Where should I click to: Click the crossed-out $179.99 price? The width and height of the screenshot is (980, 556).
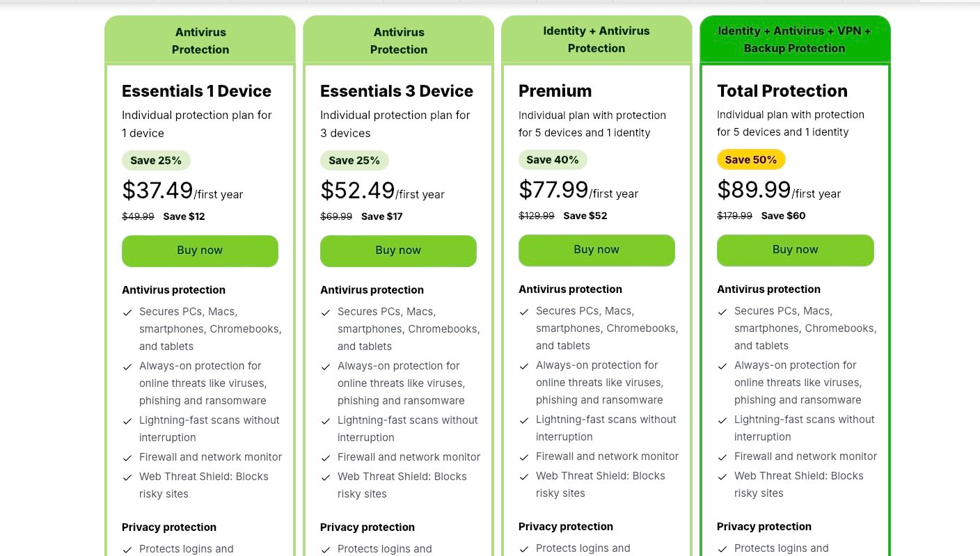coord(734,216)
